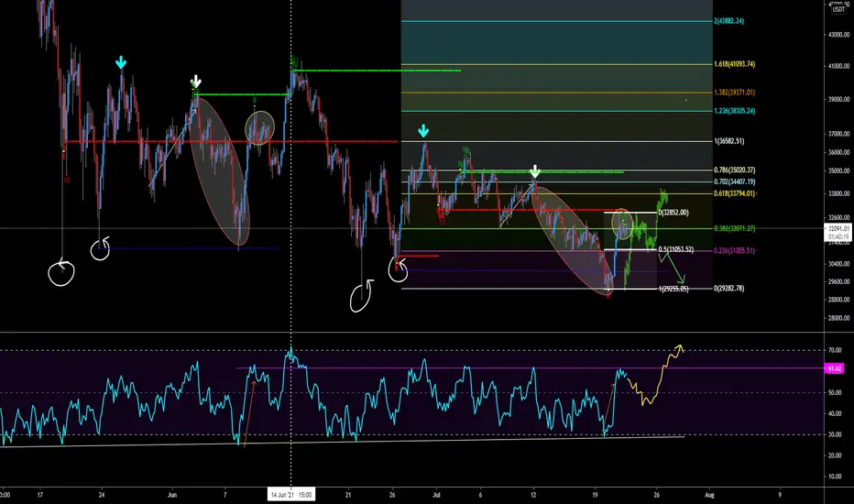Click the 39000.00 price scale label
This screenshot has height=504, width=854.
(838, 100)
